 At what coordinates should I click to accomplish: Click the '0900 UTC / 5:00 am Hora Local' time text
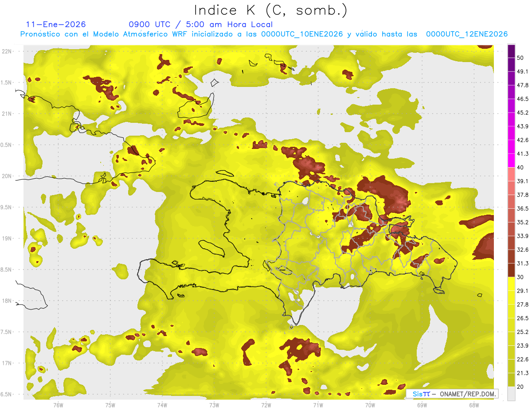(x=200, y=24)
